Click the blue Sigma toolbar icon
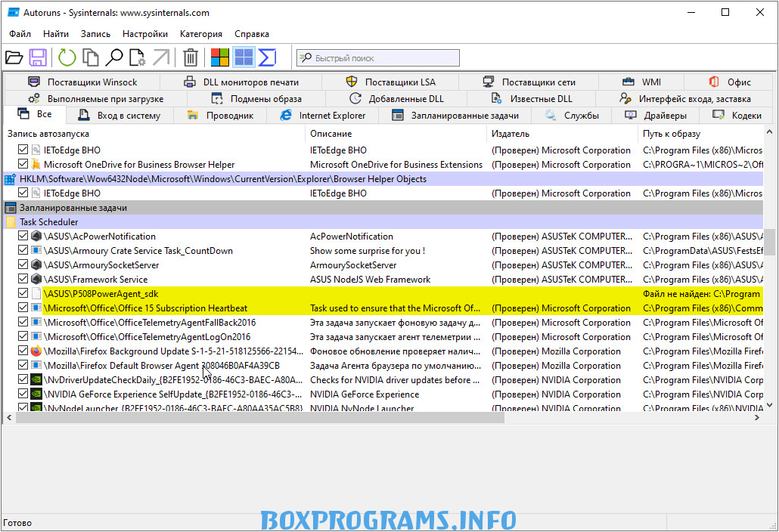 pyautogui.click(x=267, y=57)
